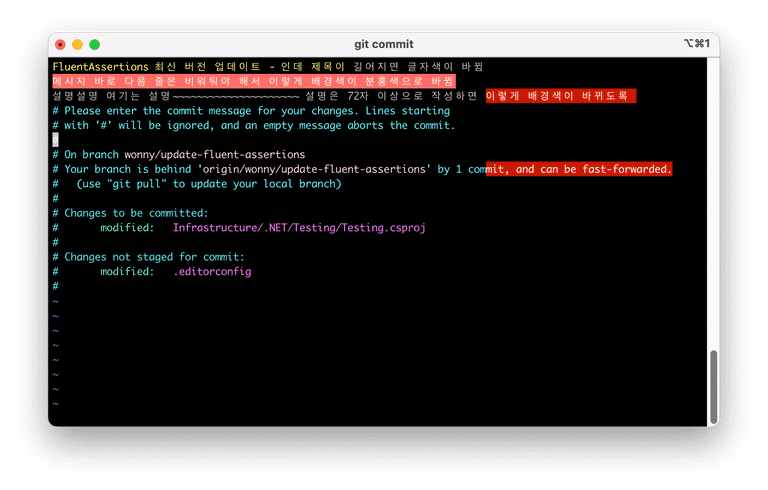Click the ⌥⌘1 shortcut indicator in title bar
The image size is (768, 490).
[x=696, y=44]
